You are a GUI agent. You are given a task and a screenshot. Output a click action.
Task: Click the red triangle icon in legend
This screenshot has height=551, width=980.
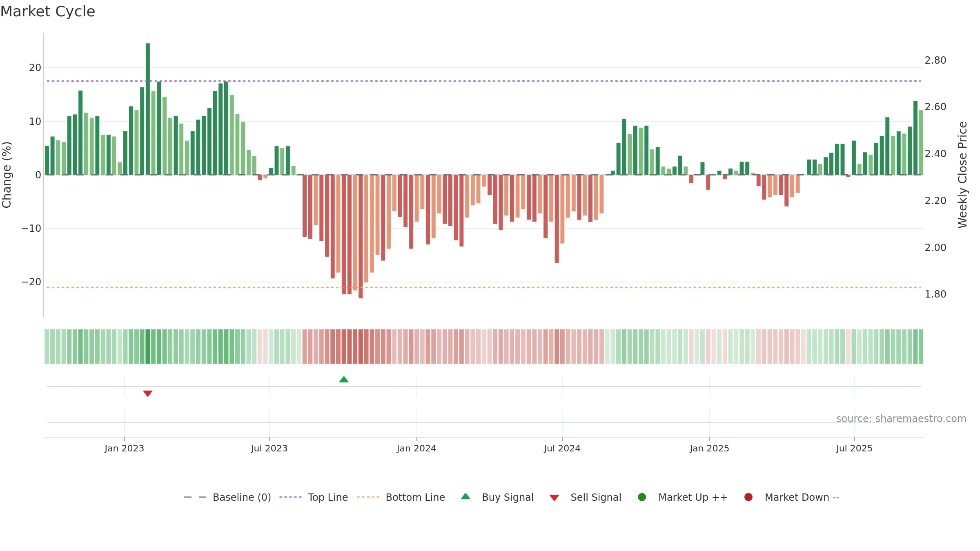click(554, 498)
